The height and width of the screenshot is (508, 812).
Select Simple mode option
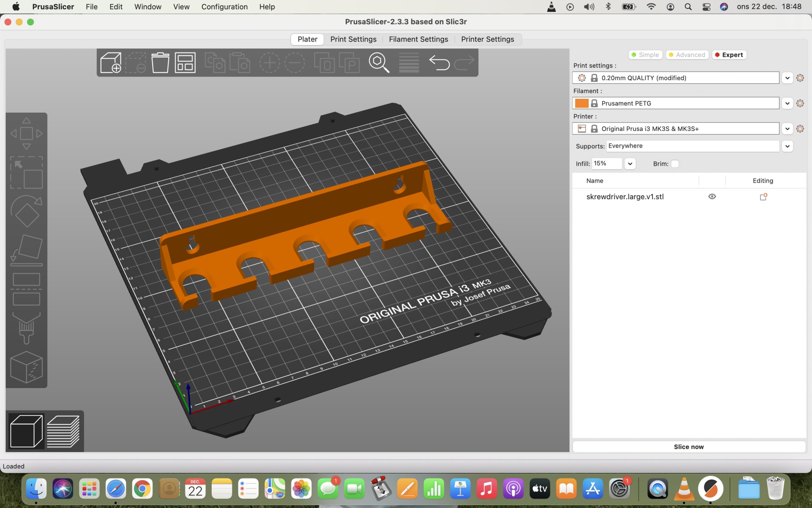pyautogui.click(x=645, y=55)
